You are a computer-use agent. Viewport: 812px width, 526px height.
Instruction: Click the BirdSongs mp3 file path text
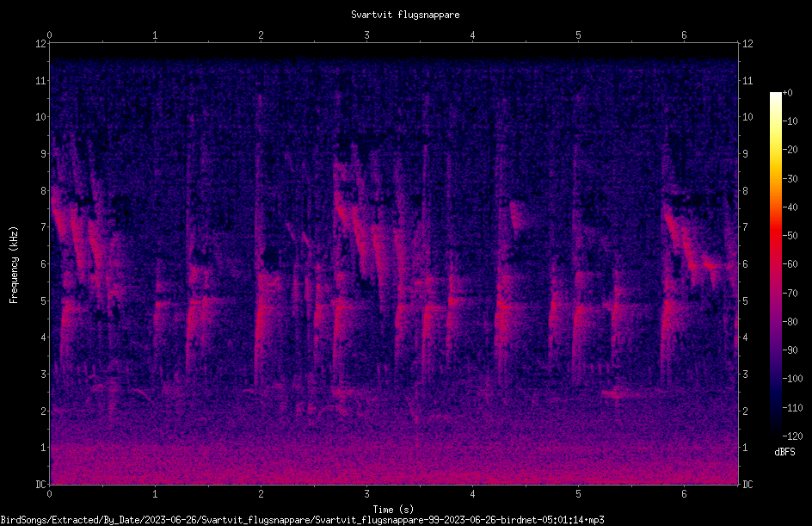(302, 520)
